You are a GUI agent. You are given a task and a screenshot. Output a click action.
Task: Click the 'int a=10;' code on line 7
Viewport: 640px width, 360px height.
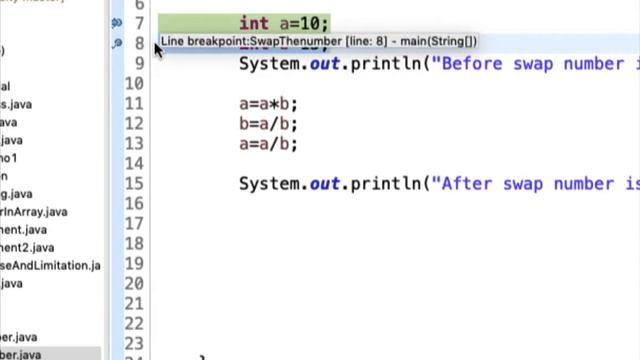click(x=284, y=23)
